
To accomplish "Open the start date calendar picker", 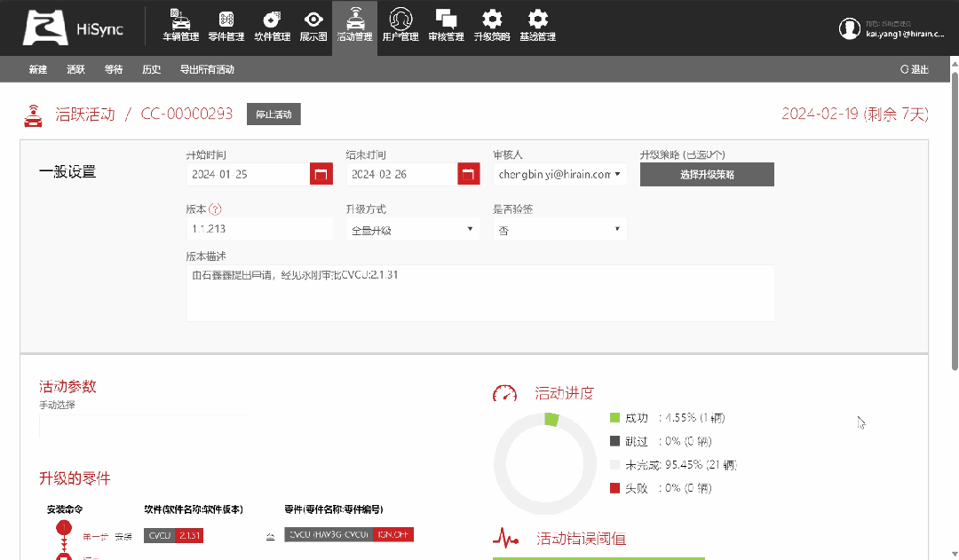I will click(x=321, y=174).
